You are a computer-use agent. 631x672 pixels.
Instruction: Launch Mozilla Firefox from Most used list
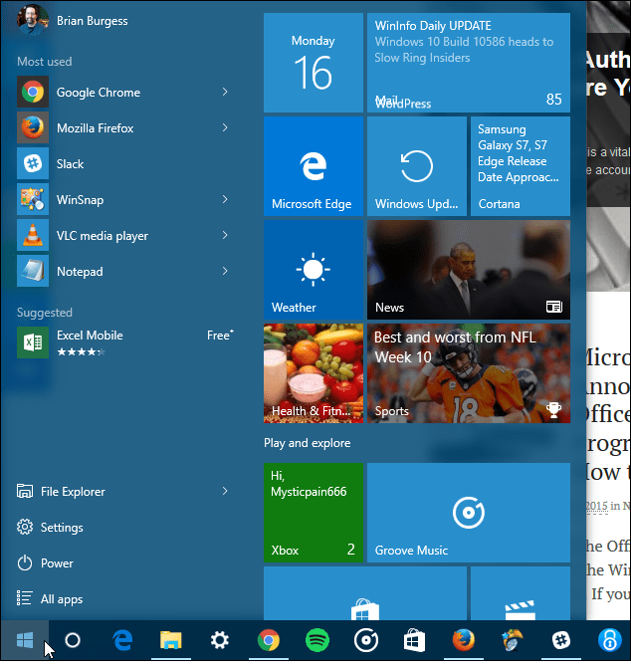tap(122, 127)
